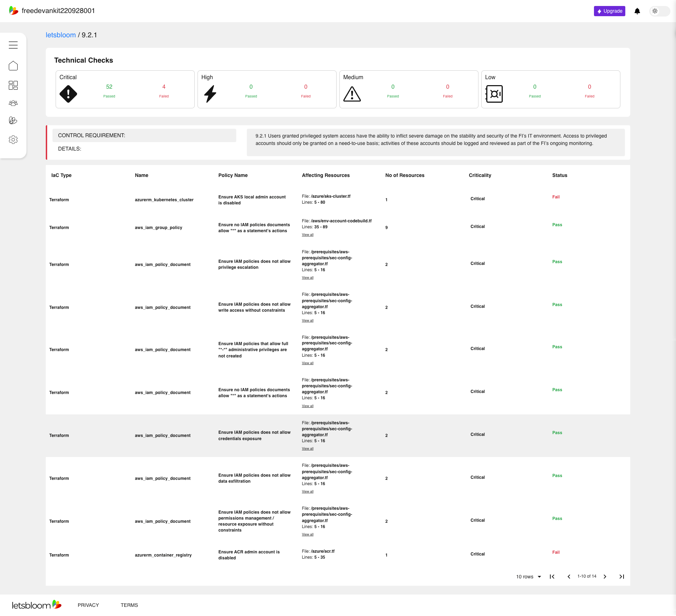Click the Affecting Resources column header
Screen dimensions: 676x616
pyautogui.click(x=326, y=175)
